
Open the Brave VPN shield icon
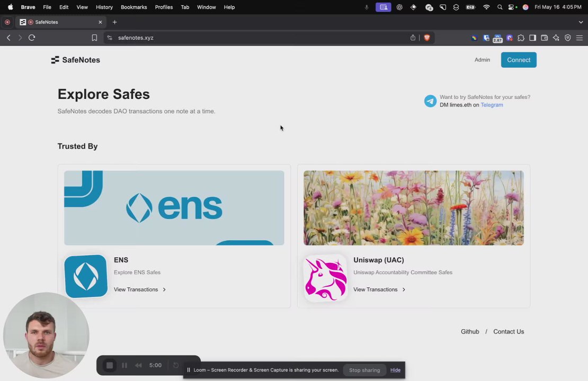pyautogui.click(x=568, y=38)
